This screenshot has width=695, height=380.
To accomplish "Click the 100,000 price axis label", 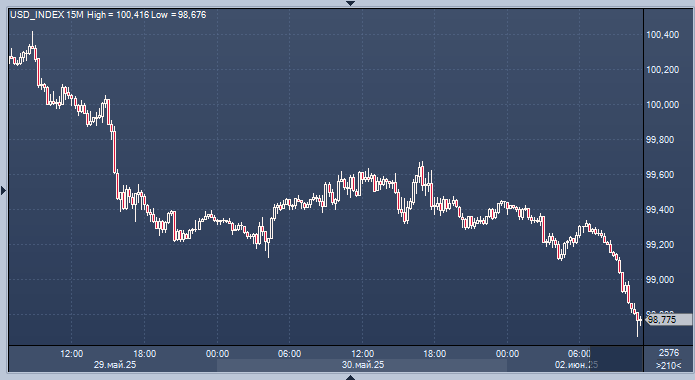I will [663, 105].
